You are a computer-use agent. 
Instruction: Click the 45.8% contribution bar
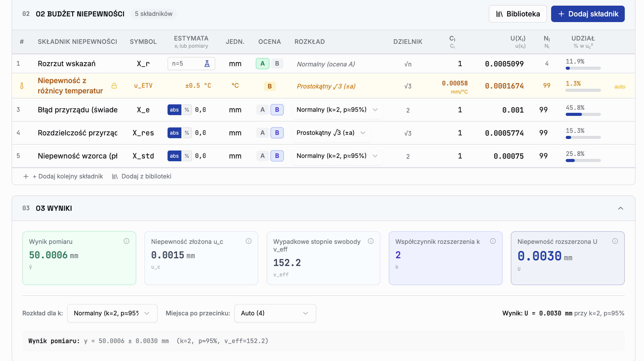coord(583,114)
